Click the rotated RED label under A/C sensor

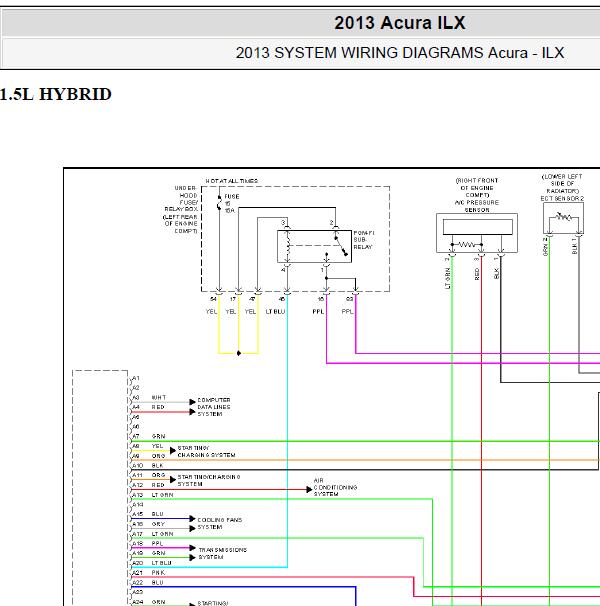[477, 274]
